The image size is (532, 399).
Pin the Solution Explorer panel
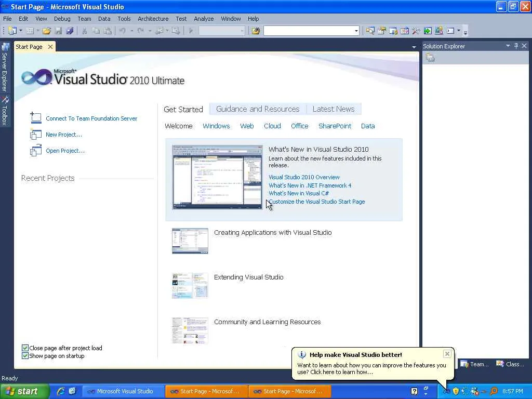(x=516, y=46)
